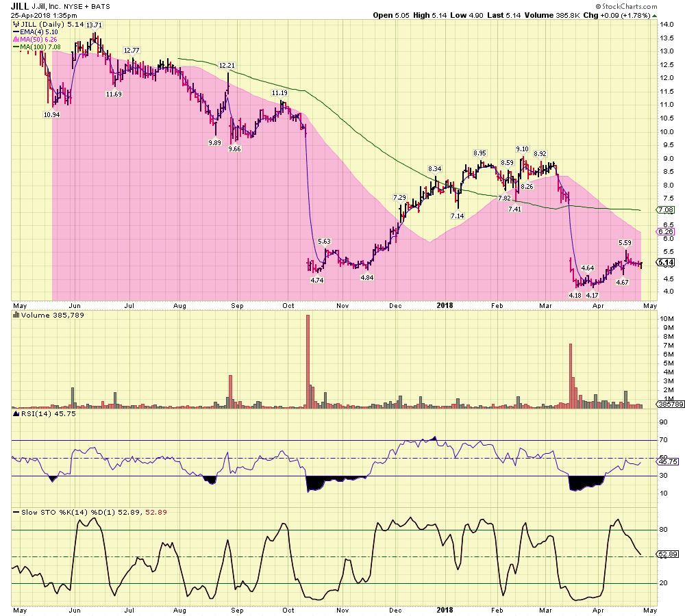The width and height of the screenshot is (685, 616).
Task: Click the Slow STO %K(14) panel label
Action: point(51,511)
